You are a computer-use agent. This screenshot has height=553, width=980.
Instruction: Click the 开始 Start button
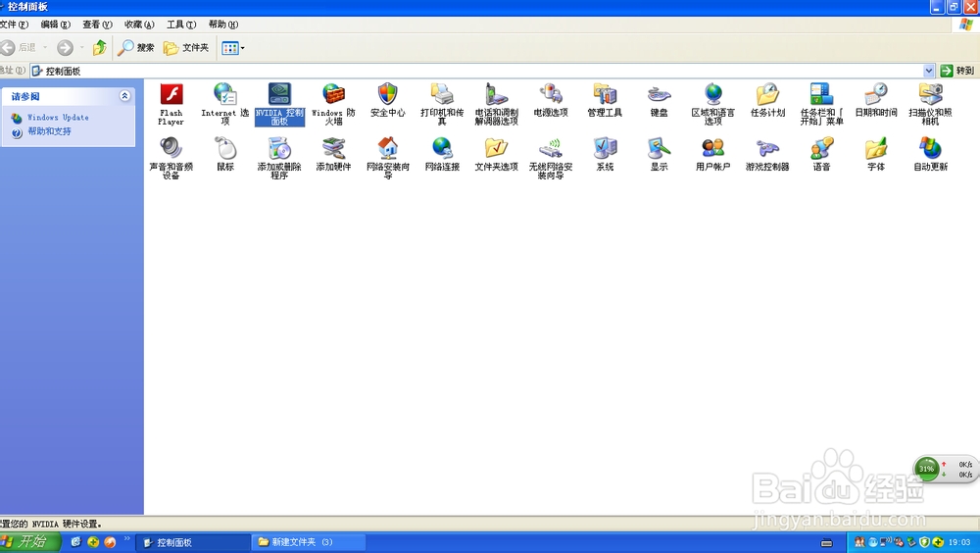pyautogui.click(x=28, y=542)
